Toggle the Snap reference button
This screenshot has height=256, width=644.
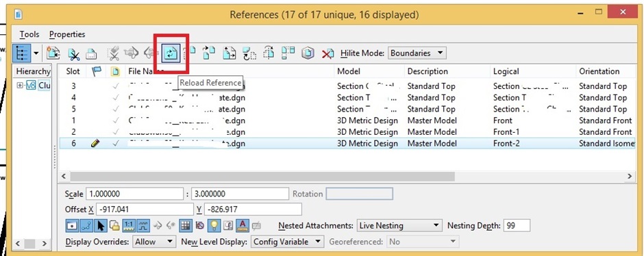[x=86, y=225]
